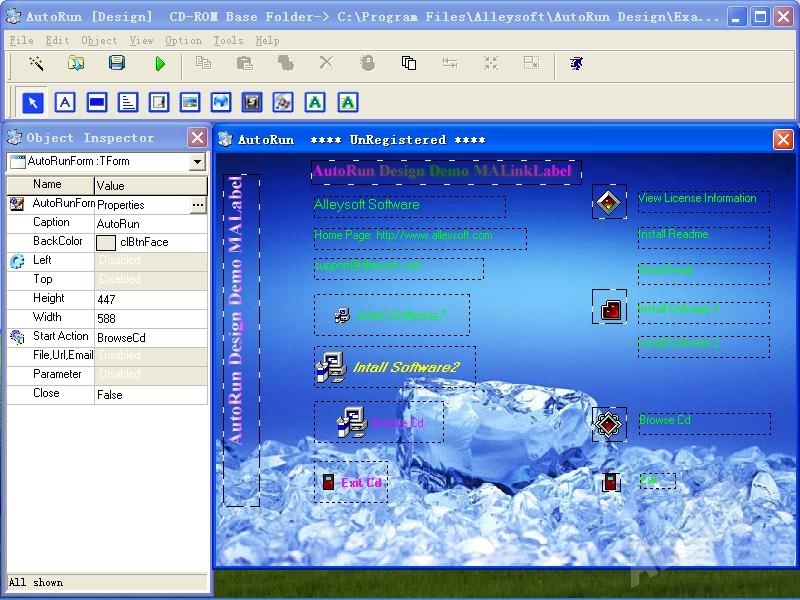Image resolution: width=800 pixels, height=600 pixels.
Task: Select the blue rectangle button tool
Action: click(x=97, y=102)
